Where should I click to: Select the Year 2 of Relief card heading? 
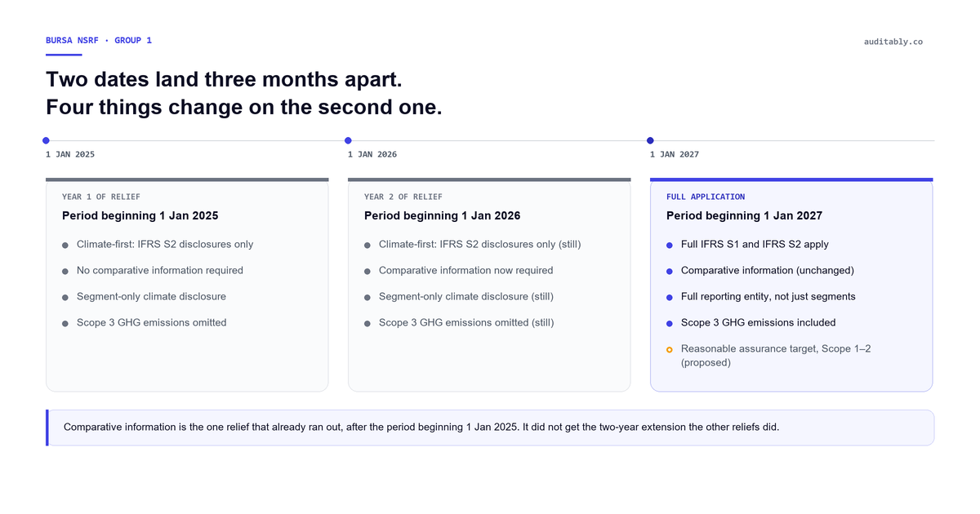(x=403, y=197)
